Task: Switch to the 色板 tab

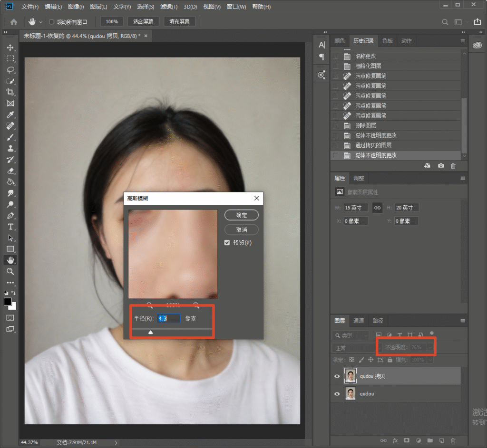Action: coord(387,41)
